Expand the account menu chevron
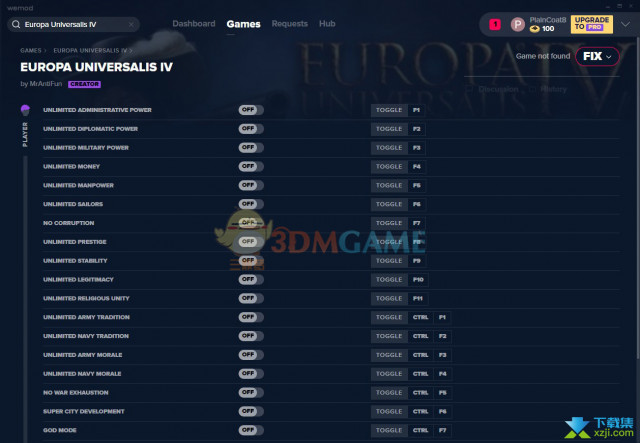The width and height of the screenshot is (640, 443). (x=625, y=24)
